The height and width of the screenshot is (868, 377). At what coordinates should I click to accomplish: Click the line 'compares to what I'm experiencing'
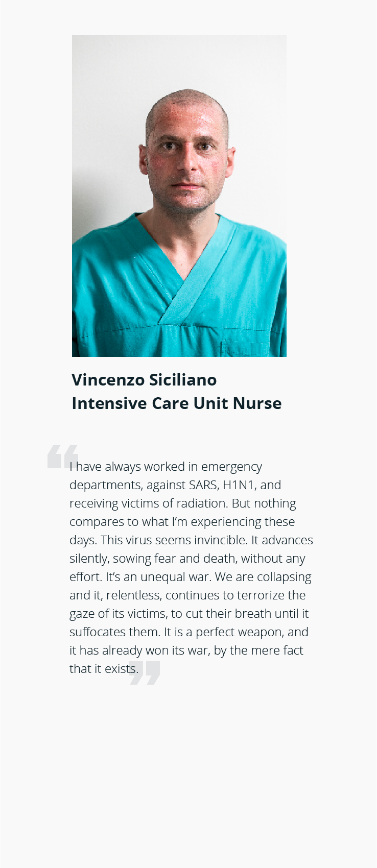pos(182,522)
